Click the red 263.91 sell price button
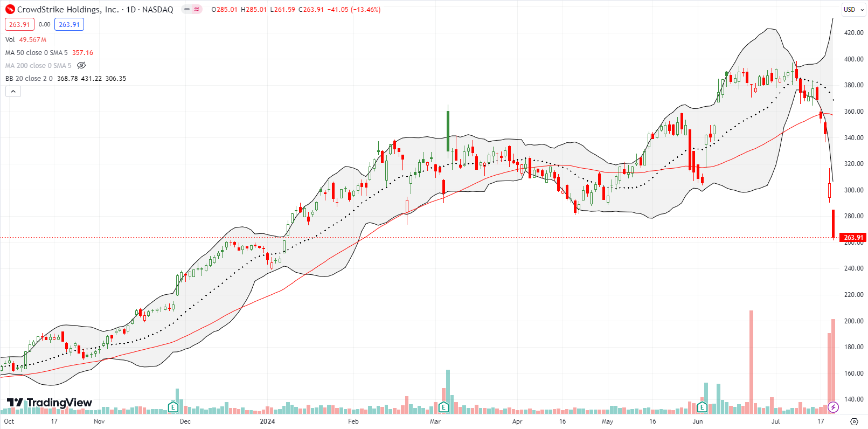Screen dimensions: 868x429 point(19,24)
